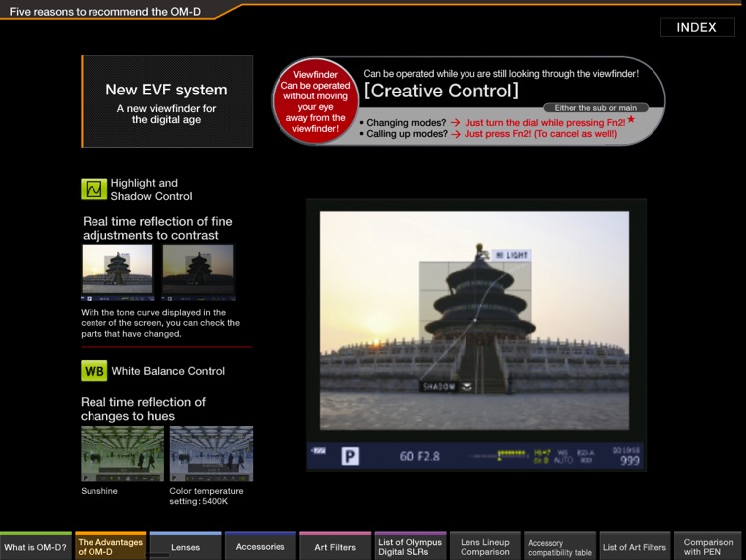Click the 'Sunshine' caption
Image resolution: width=746 pixels, height=560 pixels.
click(98, 491)
